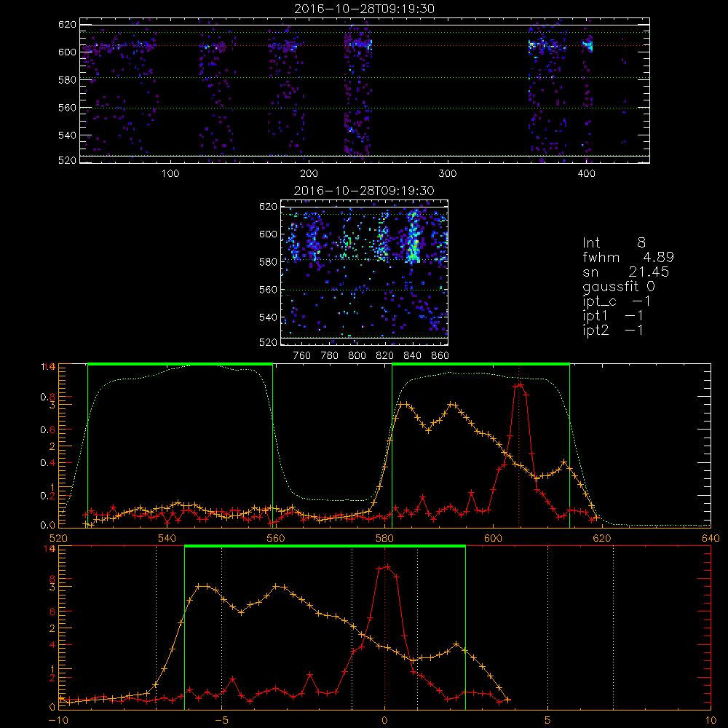Image resolution: width=728 pixels, height=728 pixels.
Task: Select the 'sn 21.45' readout
Action: tap(626, 272)
